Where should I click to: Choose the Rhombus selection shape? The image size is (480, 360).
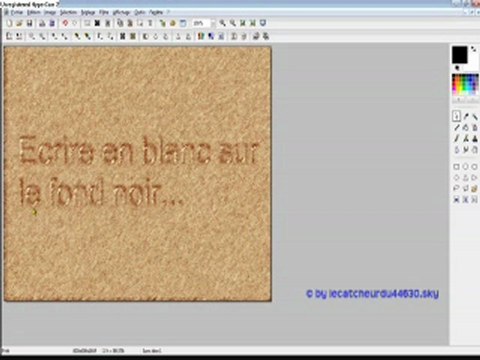point(456,178)
